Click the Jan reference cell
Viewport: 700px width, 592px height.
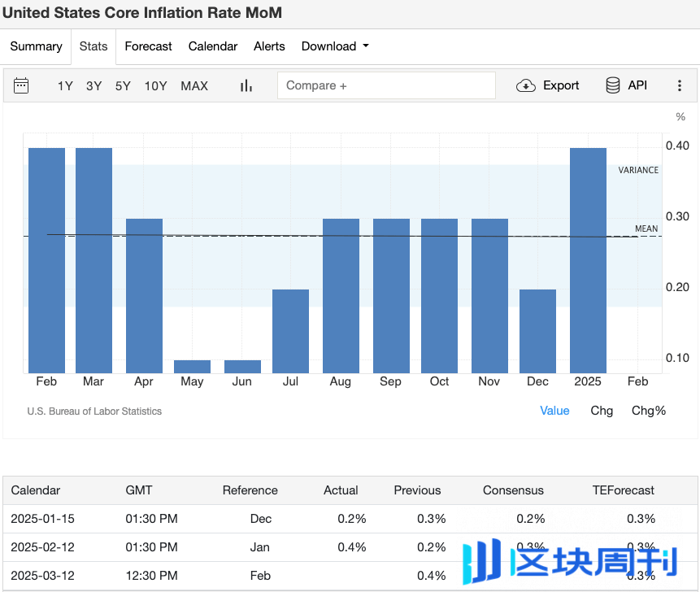pos(260,547)
